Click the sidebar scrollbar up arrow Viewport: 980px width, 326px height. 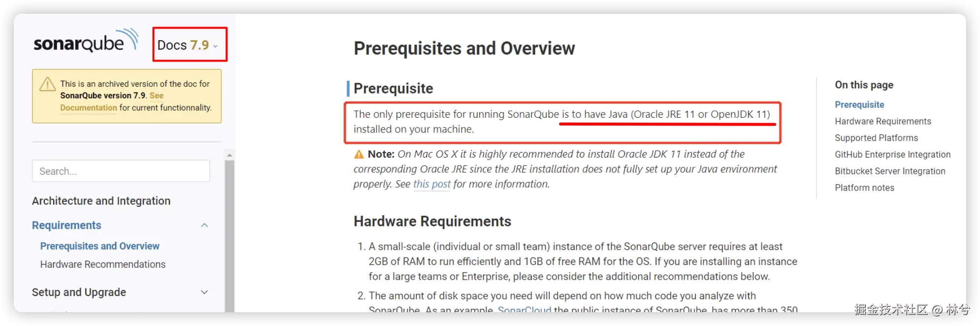(229, 155)
